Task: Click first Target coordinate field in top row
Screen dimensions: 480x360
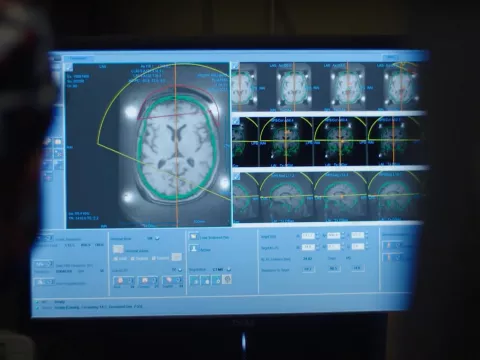Action: pos(308,236)
